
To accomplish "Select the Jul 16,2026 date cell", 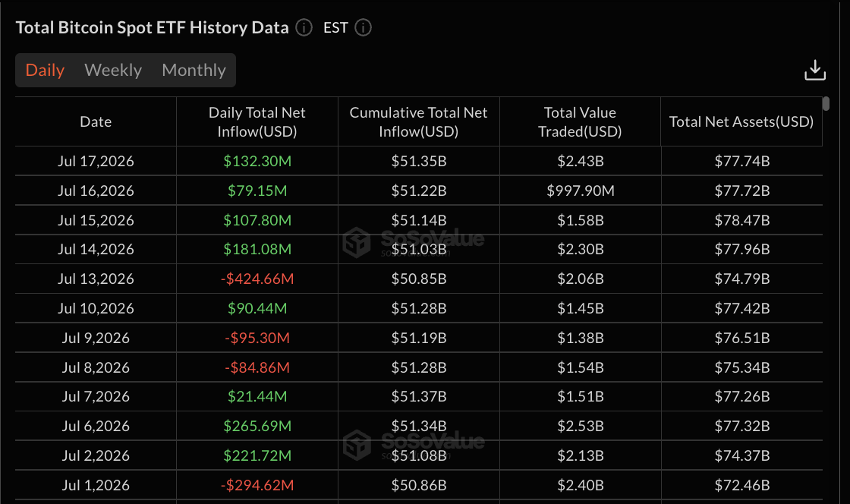I will click(x=96, y=191).
